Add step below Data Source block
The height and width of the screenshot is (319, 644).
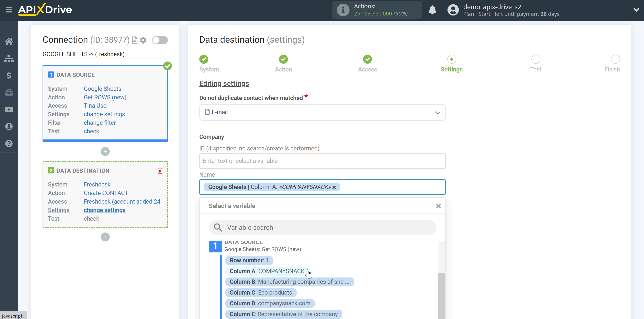click(105, 151)
